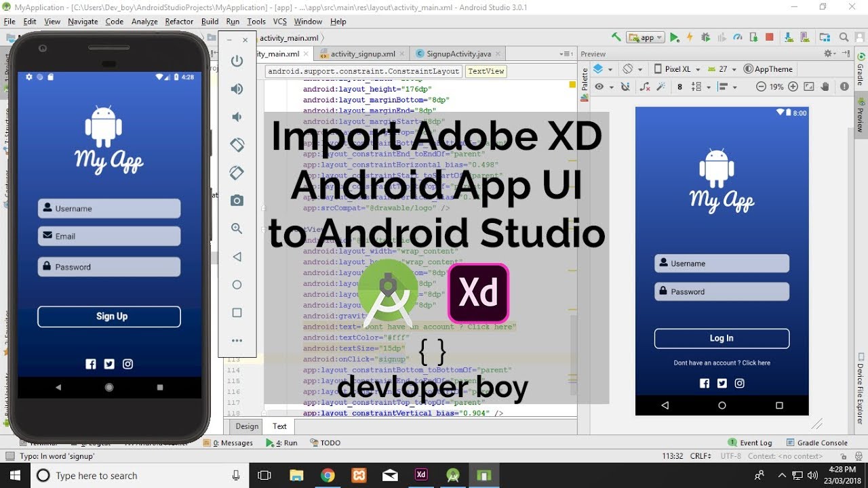Screen dimensions: 868x488
Task: Open design surface layers dropdown
Action: point(603,69)
